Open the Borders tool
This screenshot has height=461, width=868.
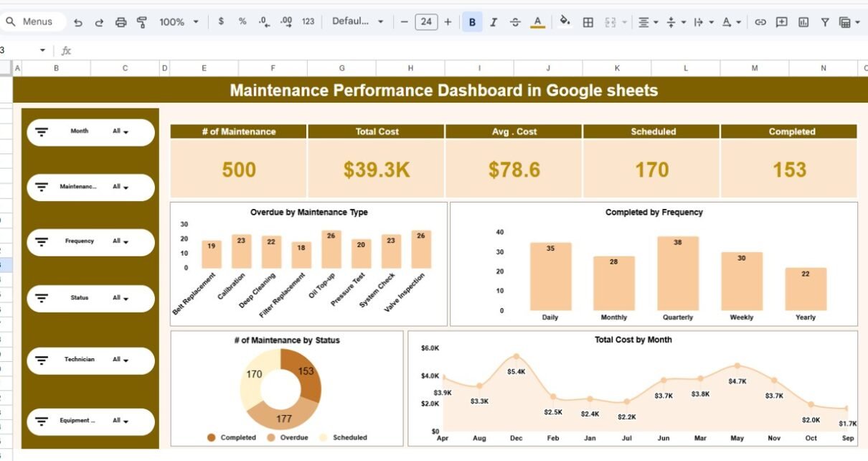click(x=588, y=22)
